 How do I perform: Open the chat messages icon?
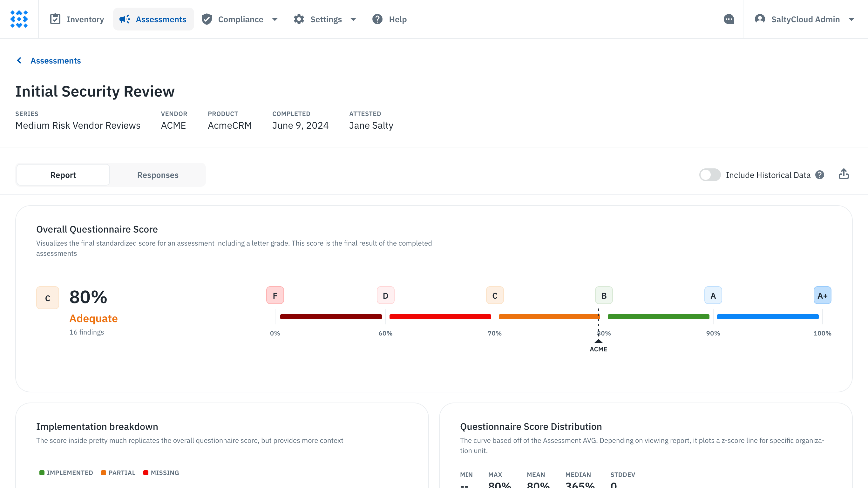[729, 19]
